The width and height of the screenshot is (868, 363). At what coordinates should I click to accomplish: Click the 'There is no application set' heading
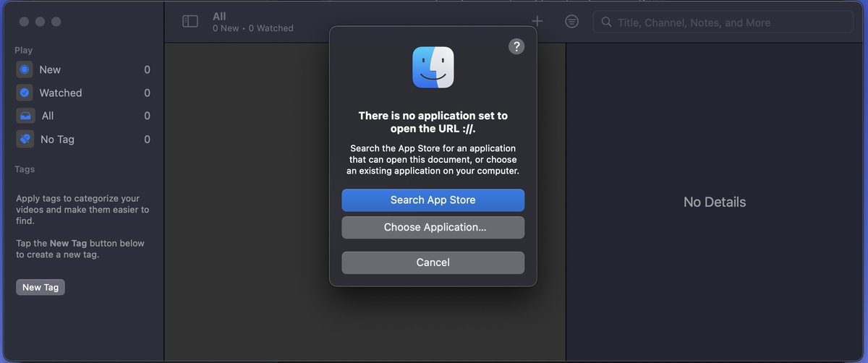pos(433,122)
